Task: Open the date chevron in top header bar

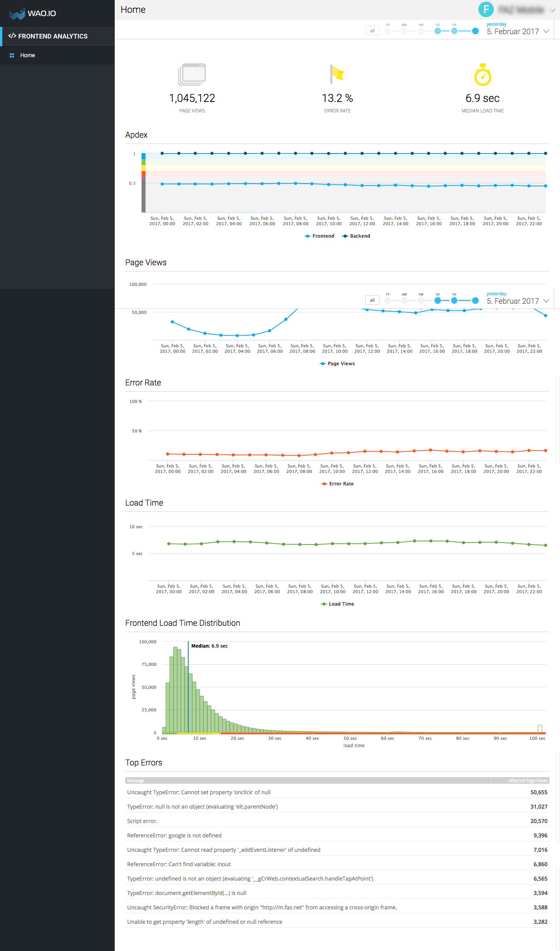Action: click(x=546, y=31)
